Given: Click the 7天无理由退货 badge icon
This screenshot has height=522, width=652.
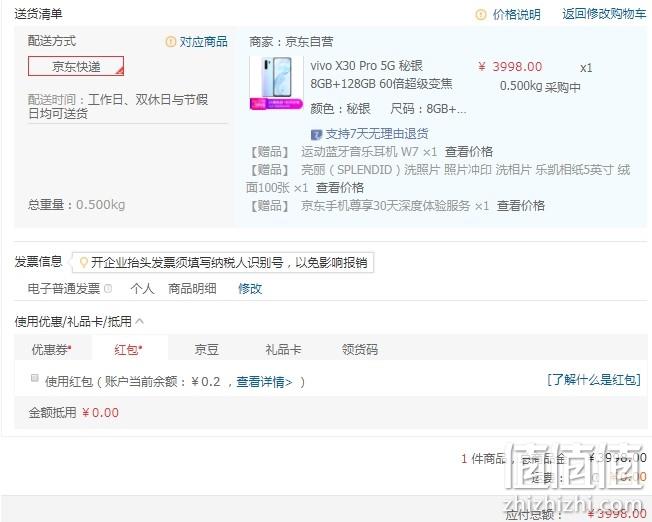Looking at the screenshot, I should click(316, 134).
